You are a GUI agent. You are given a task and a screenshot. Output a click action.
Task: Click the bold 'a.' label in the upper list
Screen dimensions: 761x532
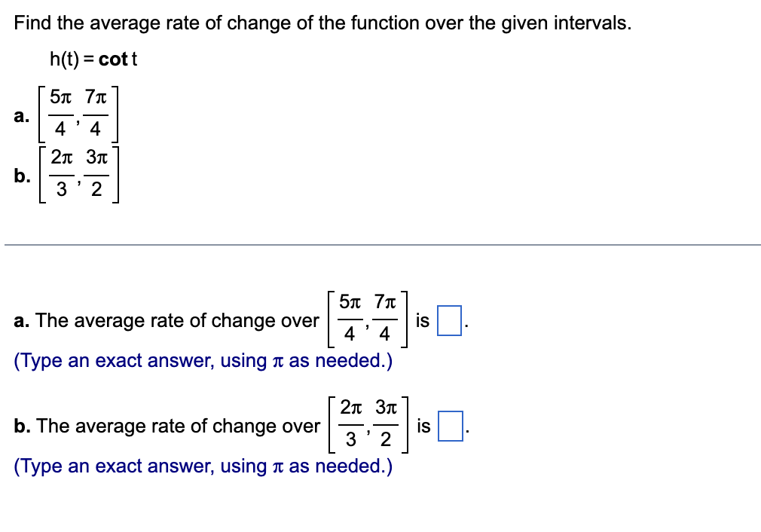(x=21, y=116)
